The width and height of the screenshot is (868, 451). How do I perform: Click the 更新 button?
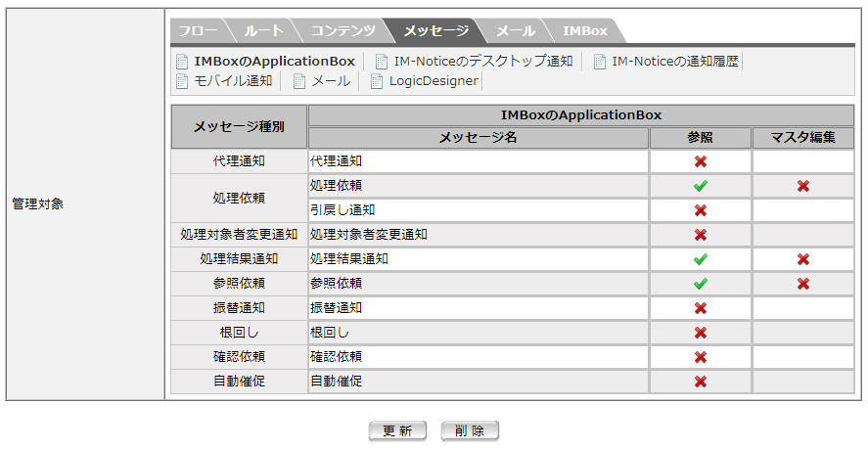(x=397, y=430)
